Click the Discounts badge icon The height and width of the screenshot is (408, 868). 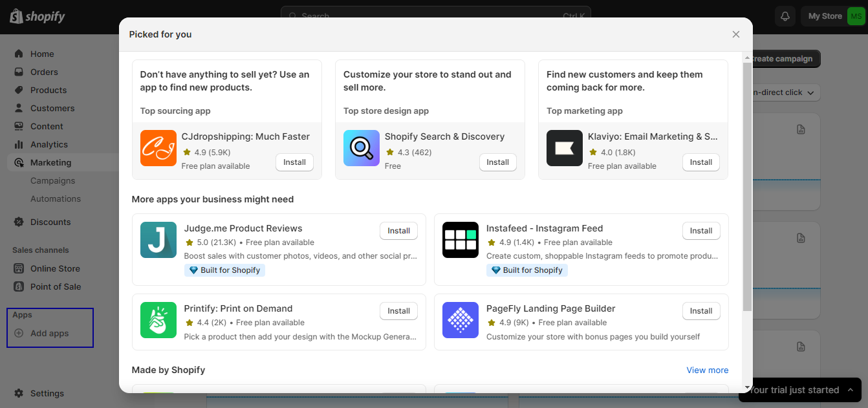pos(19,222)
